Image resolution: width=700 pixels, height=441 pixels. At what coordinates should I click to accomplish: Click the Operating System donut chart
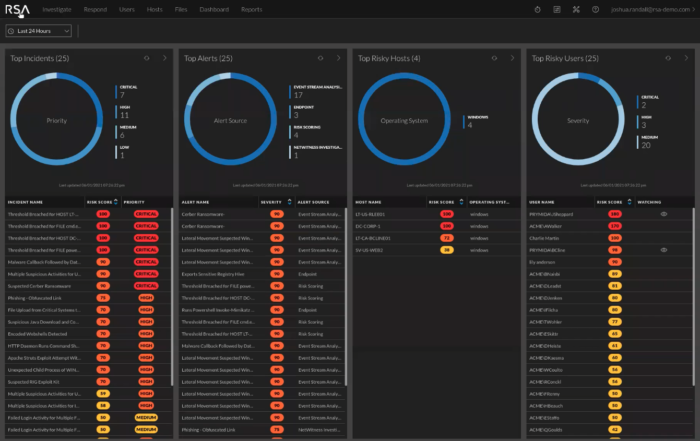tap(404, 120)
